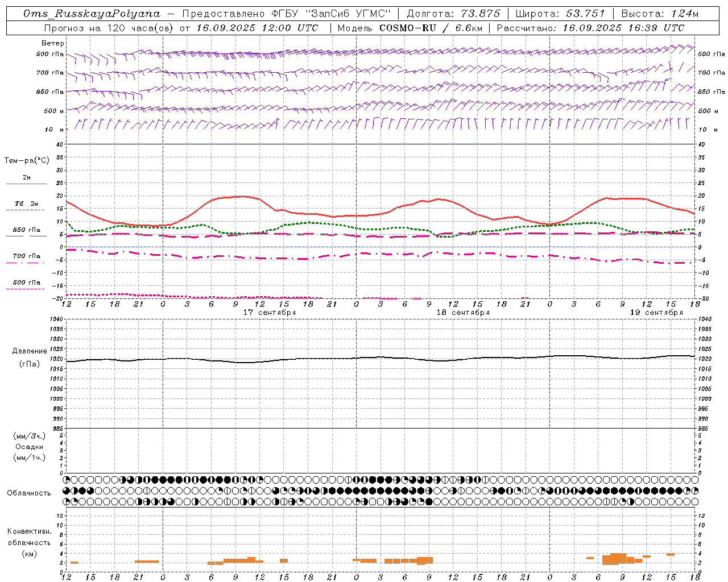Click the Высота: 124м value

(x=660, y=14)
